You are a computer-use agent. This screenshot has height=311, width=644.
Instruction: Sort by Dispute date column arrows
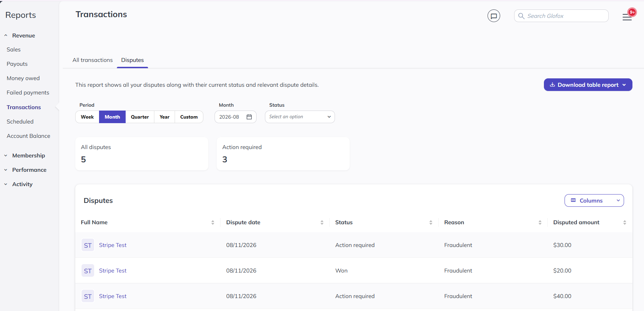(322, 222)
